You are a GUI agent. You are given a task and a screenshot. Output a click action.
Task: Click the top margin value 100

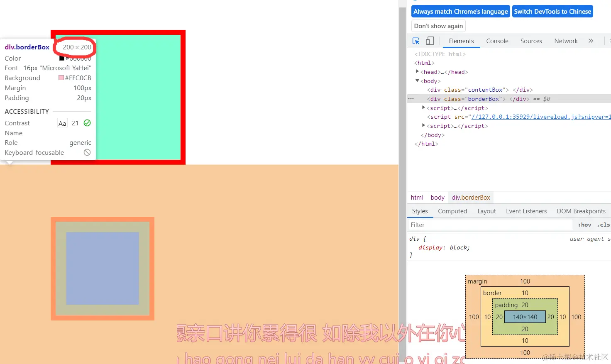[525, 281]
